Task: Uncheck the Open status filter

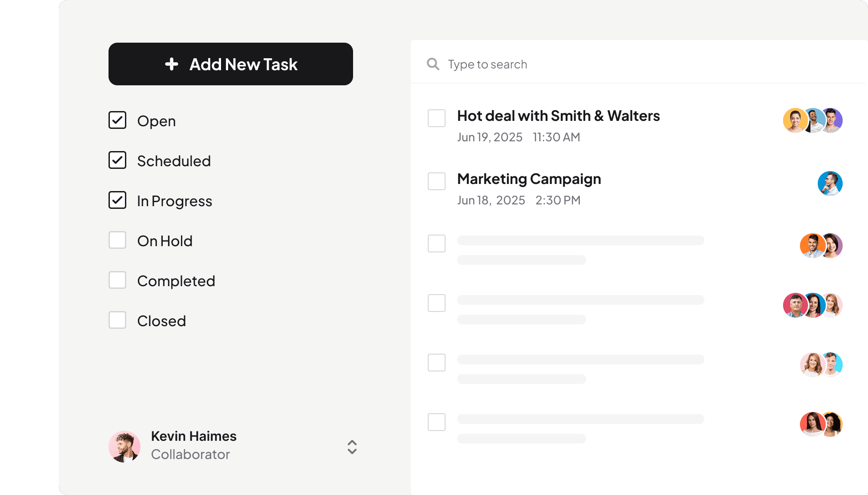Action: 117,120
